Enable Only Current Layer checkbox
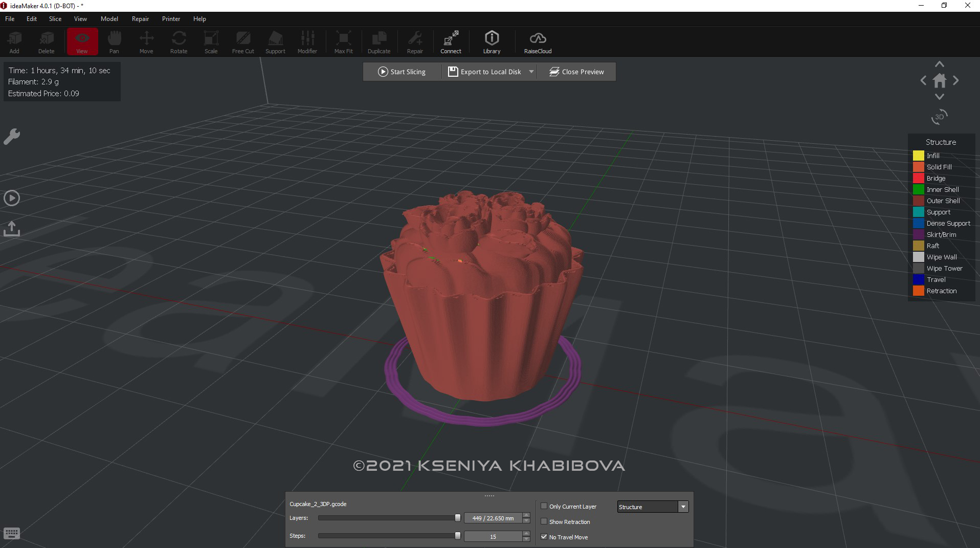This screenshot has width=980, height=548. pyautogui.click(x=544, y=506)
